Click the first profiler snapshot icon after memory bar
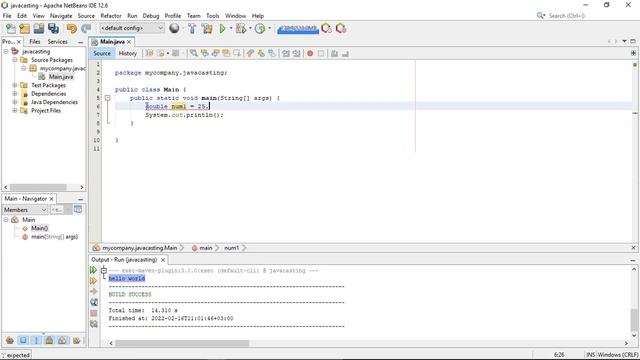 pos(327,28)
